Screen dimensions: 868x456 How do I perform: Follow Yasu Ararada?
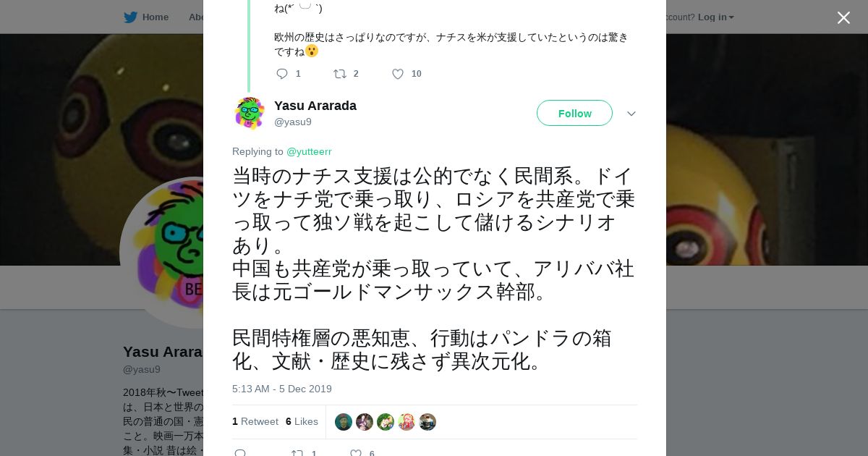(x=574, y=113)
